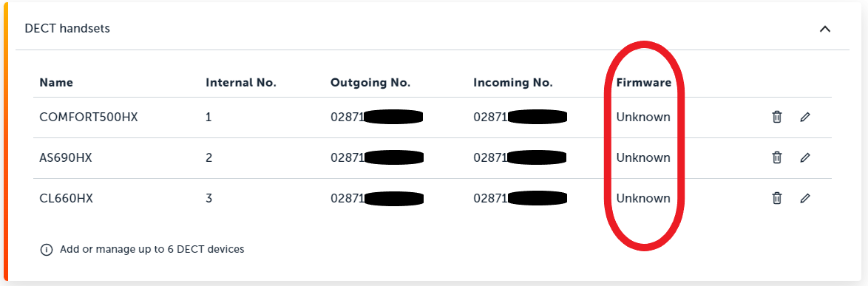Click the DECT handsets section title

67,29
